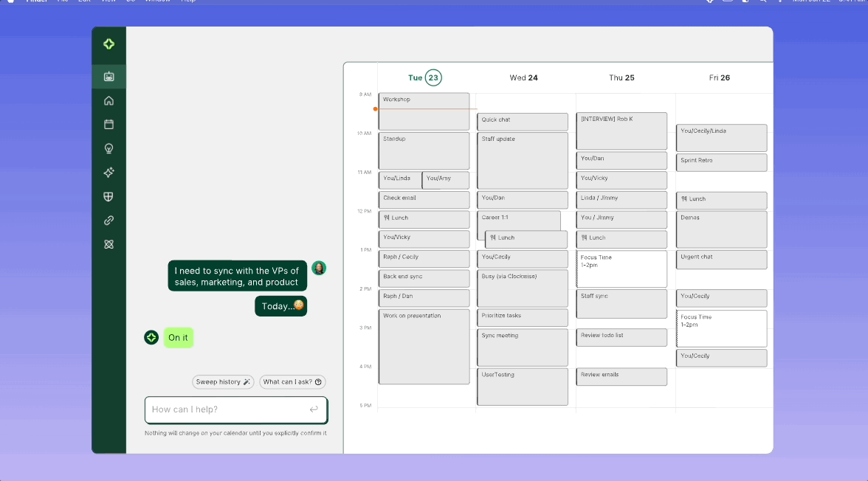Open the sparkle star sidebar icon
Viewport: 868px width, 481px height.
(109, 173)
